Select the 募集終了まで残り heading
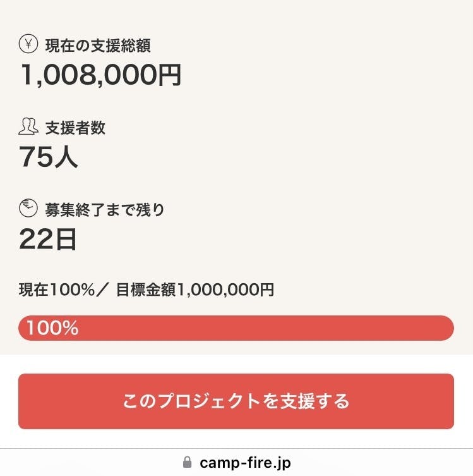Screen dimensions: 473x476 tap(105, 209)
